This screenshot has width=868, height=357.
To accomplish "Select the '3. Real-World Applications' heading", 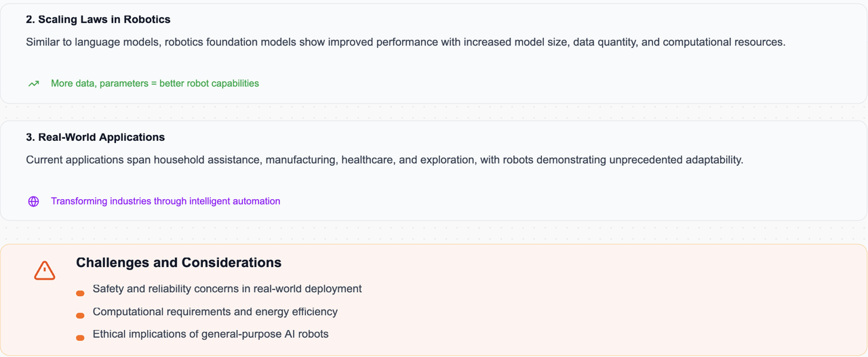I will [x=96, y=137].
